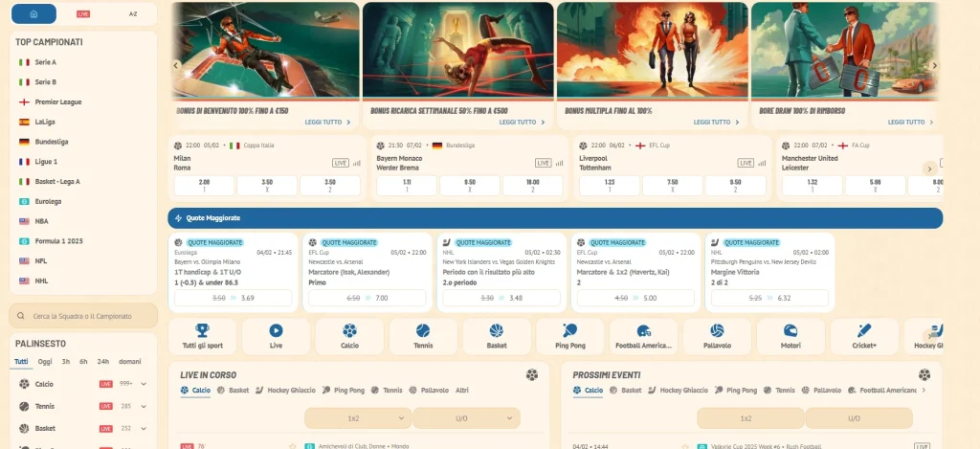Open the Bonus di Benvenuto banner image
This screenshot has width=980, height=449.
click(264, 50)
